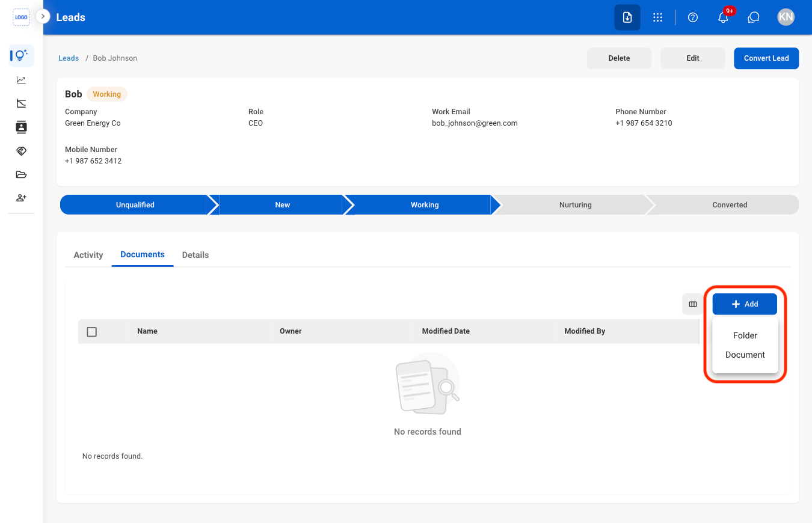
Task: Click the Edit button
Action: [x=693, y=58]
